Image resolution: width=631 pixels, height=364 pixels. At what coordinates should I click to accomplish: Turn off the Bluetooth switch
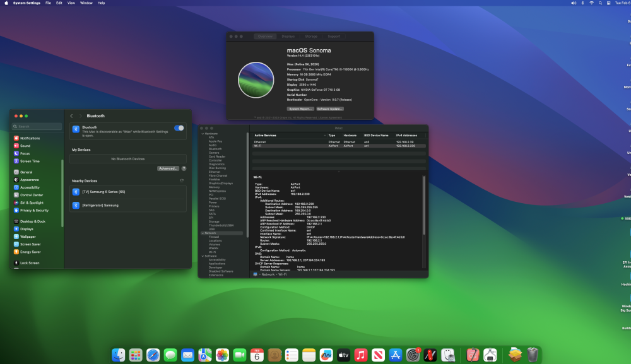[x=179, y=128]
